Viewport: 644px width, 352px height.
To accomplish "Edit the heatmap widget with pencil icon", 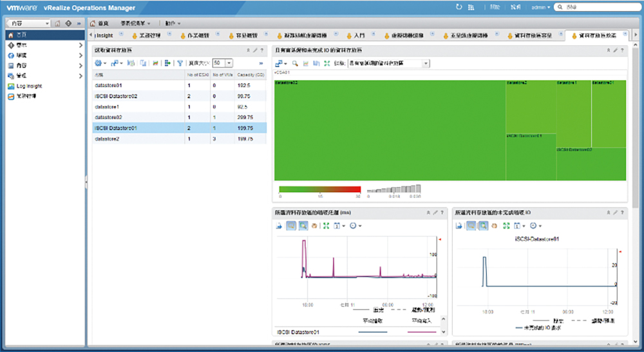I will click(616, 50).
